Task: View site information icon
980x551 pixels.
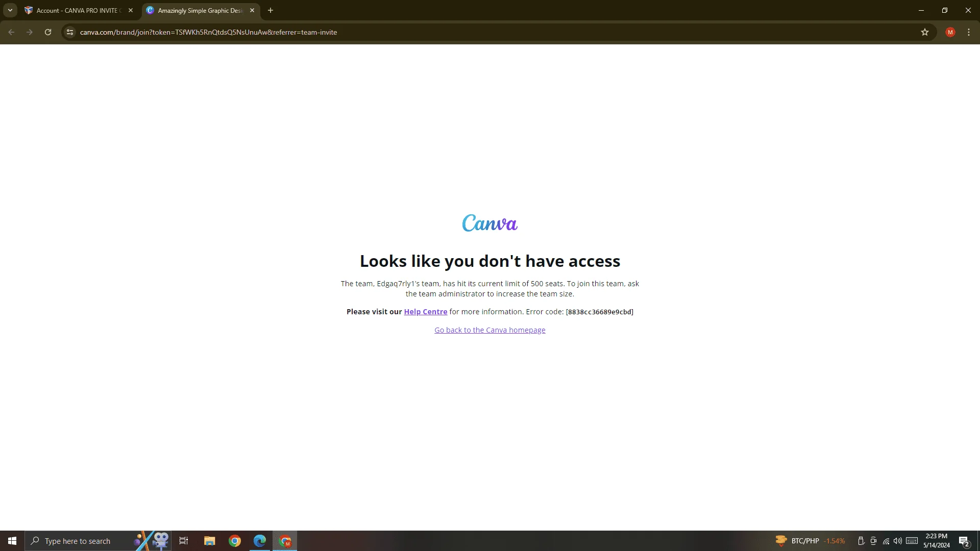Action: coord(70,32)
